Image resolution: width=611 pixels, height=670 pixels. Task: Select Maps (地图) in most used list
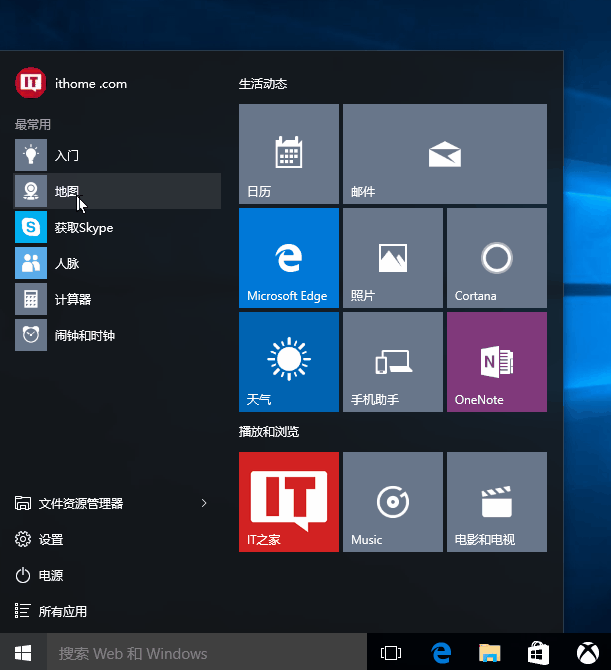[x=67, y=191]
